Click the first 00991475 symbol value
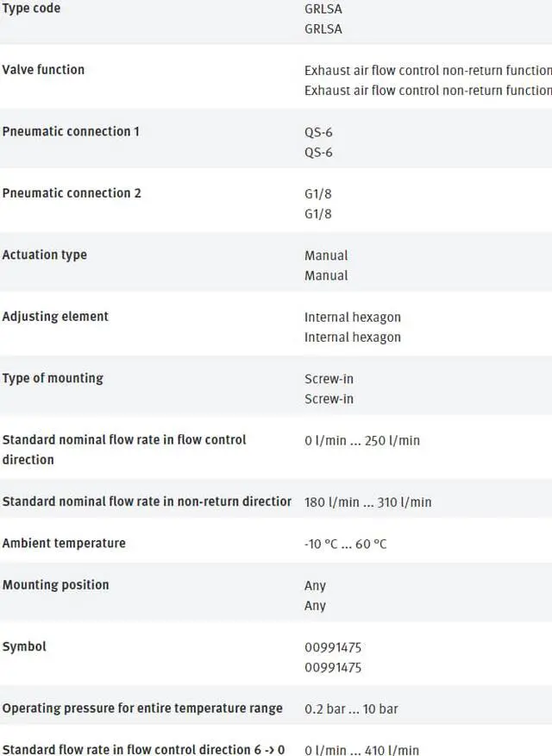The image size is (552, 756). (x=333, y=647)
